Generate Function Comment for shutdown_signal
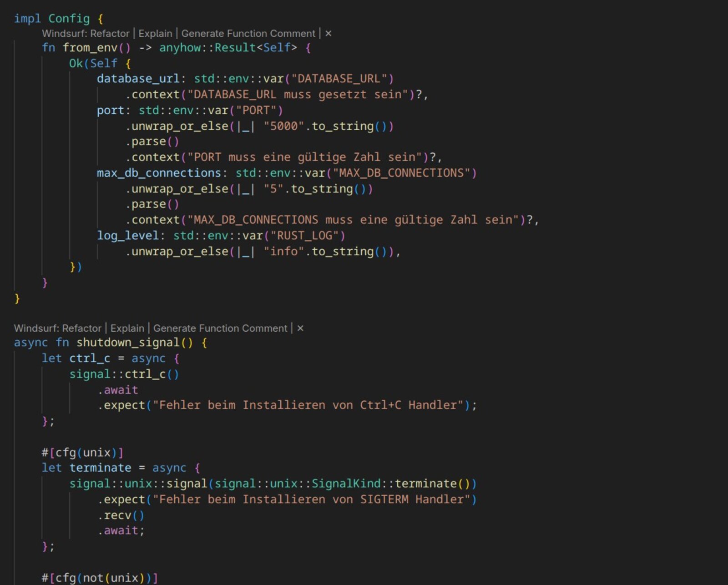Screen dimensions: 728x585 [x=220, y=328]
